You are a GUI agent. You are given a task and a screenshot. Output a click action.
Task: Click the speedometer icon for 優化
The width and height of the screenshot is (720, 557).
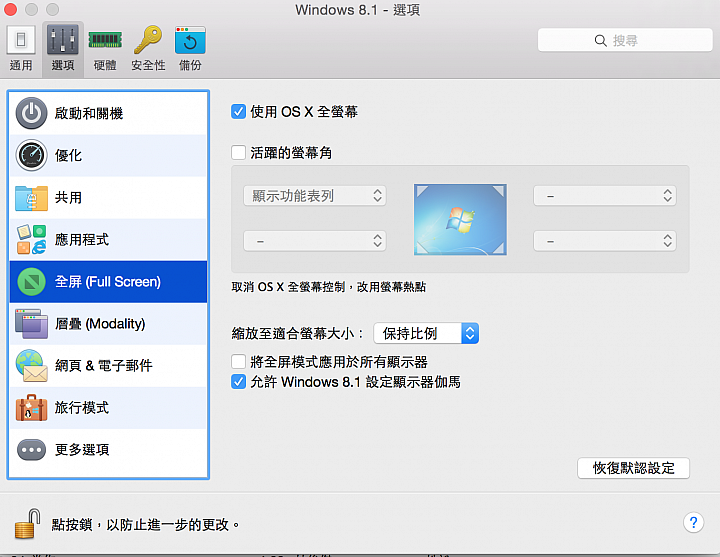(x=31, y=155)
